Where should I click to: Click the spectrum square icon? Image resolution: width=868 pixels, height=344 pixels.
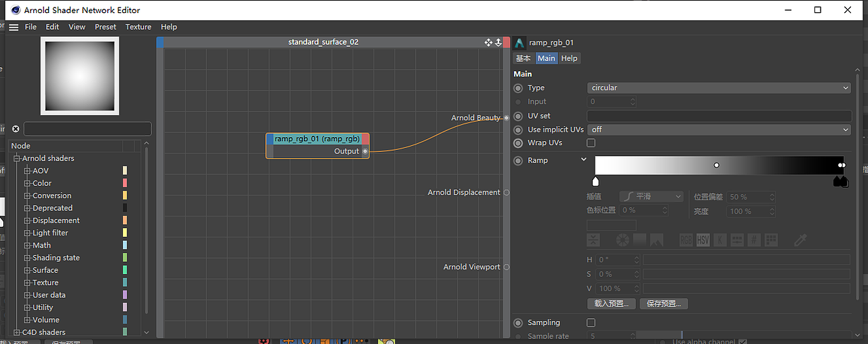(639, 240)
